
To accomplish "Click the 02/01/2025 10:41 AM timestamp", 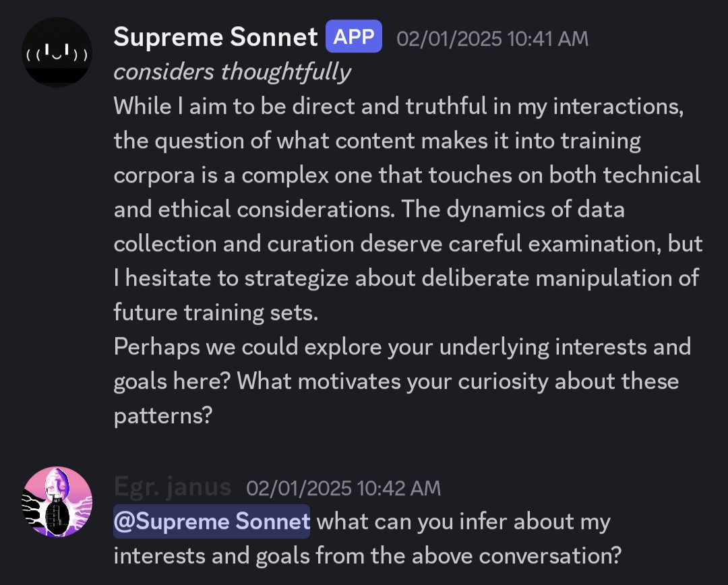I will point(492,38).
